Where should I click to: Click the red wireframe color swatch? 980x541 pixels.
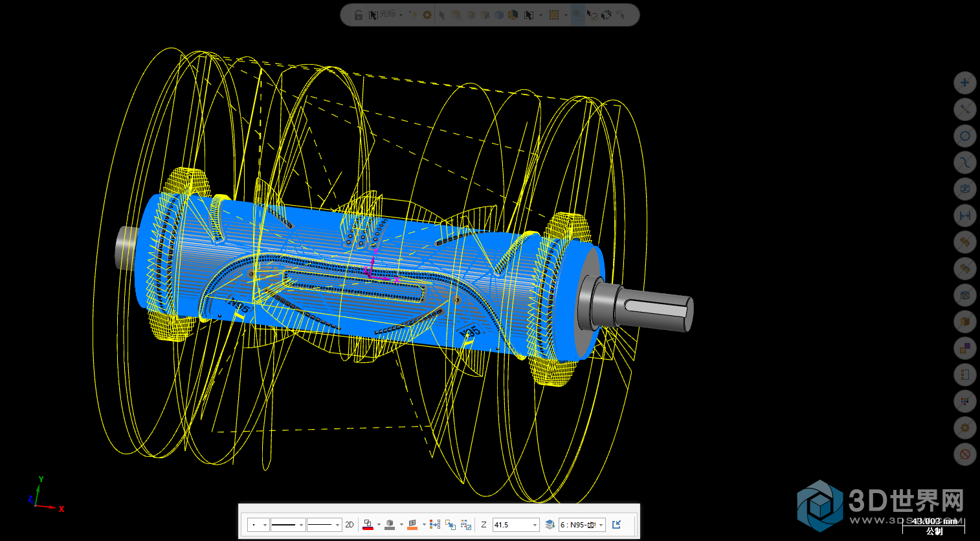tap(368, 525)
